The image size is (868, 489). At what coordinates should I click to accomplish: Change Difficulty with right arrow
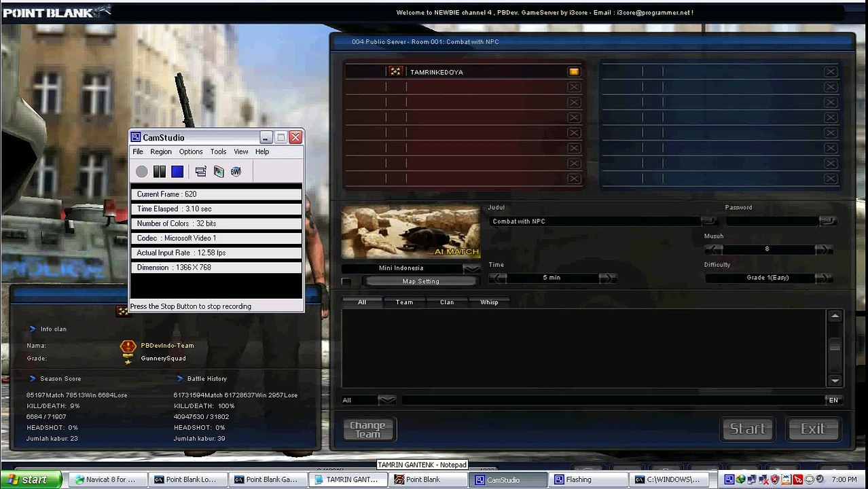point(823,278)
